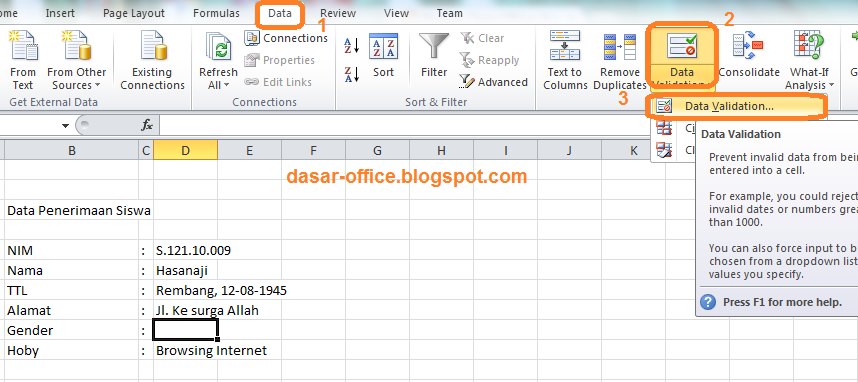Select column B header
The height and width of the screenshot is (382, 858).
72,150
